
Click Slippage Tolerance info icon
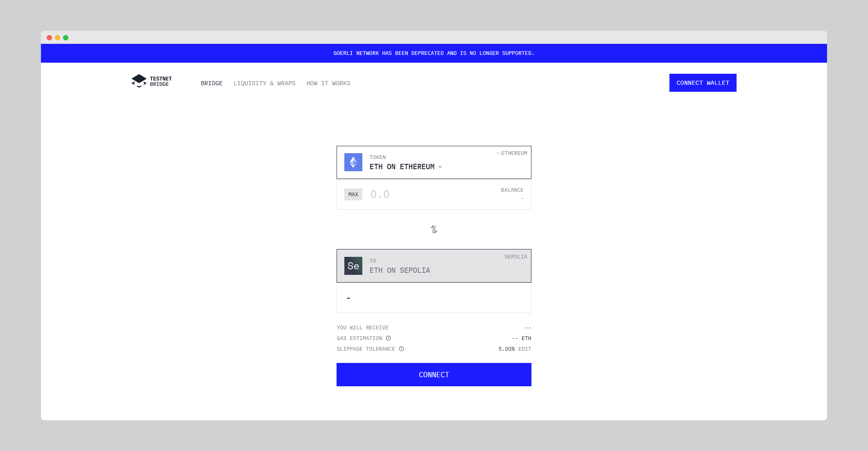pyautogui.click(x=401, y=349)
